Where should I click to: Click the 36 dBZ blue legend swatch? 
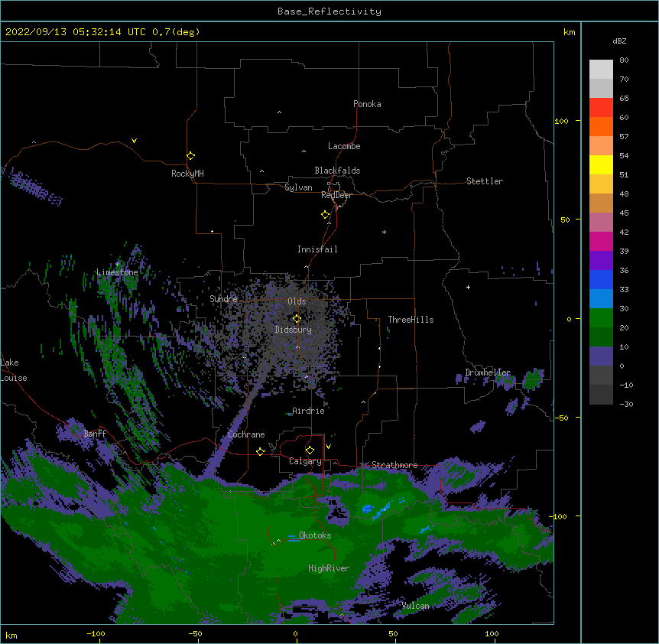click(601, 279)
